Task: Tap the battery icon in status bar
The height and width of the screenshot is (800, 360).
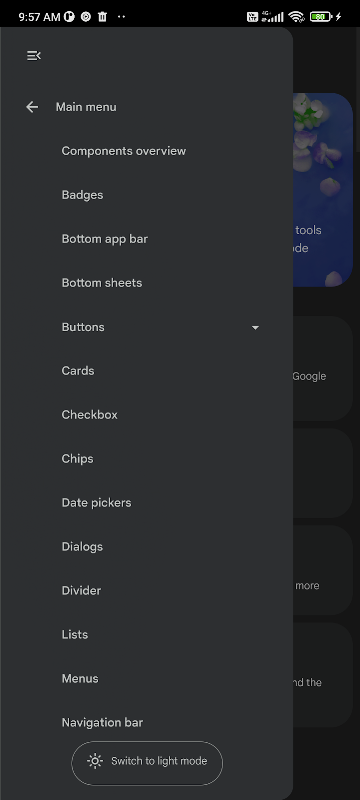Action: [x=321, y=16]
